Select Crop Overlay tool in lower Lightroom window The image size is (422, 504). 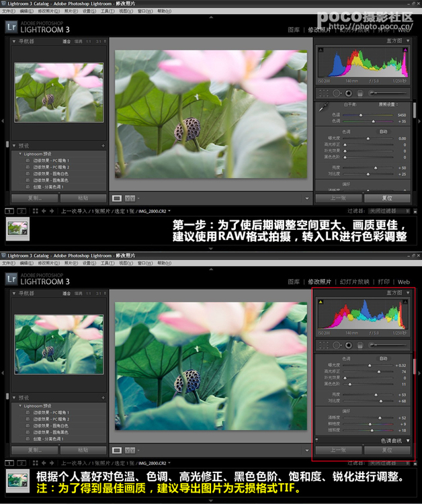click(324, 345)
